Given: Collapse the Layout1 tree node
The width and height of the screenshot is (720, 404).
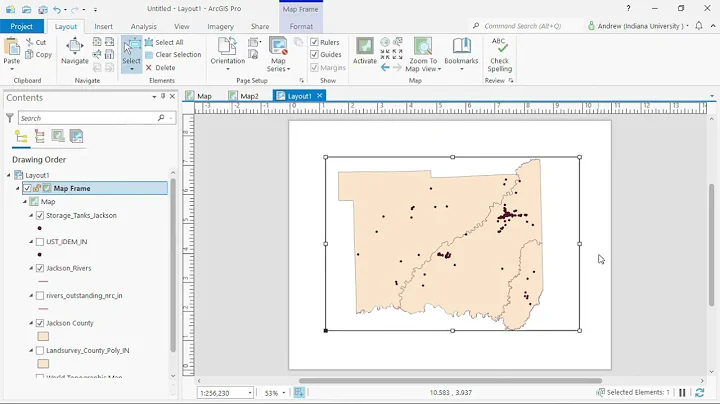Looking at the screenshot, I should pos(8,175).
